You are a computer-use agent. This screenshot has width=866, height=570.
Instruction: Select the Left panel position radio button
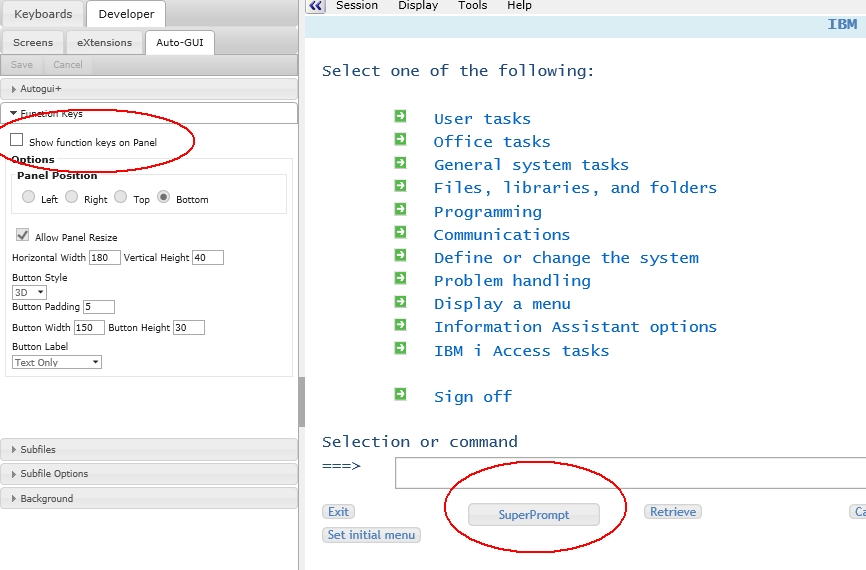[x=28, y=197]
